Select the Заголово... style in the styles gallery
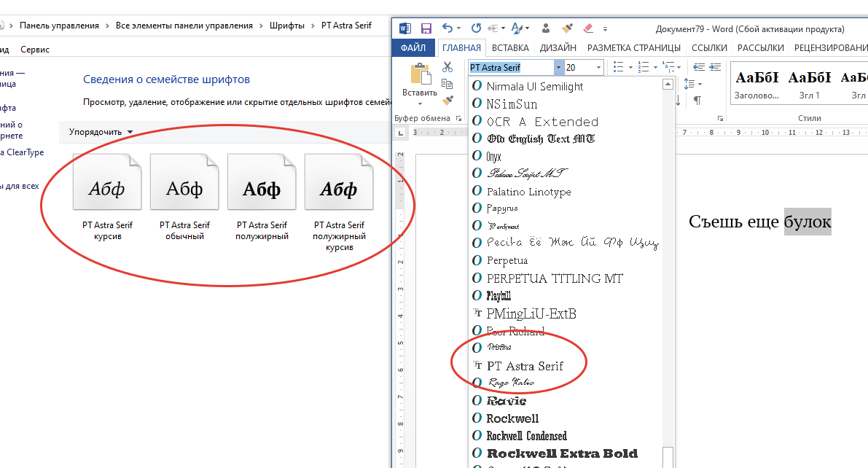This screenshot has height=468, width=868. coord(756,85)
